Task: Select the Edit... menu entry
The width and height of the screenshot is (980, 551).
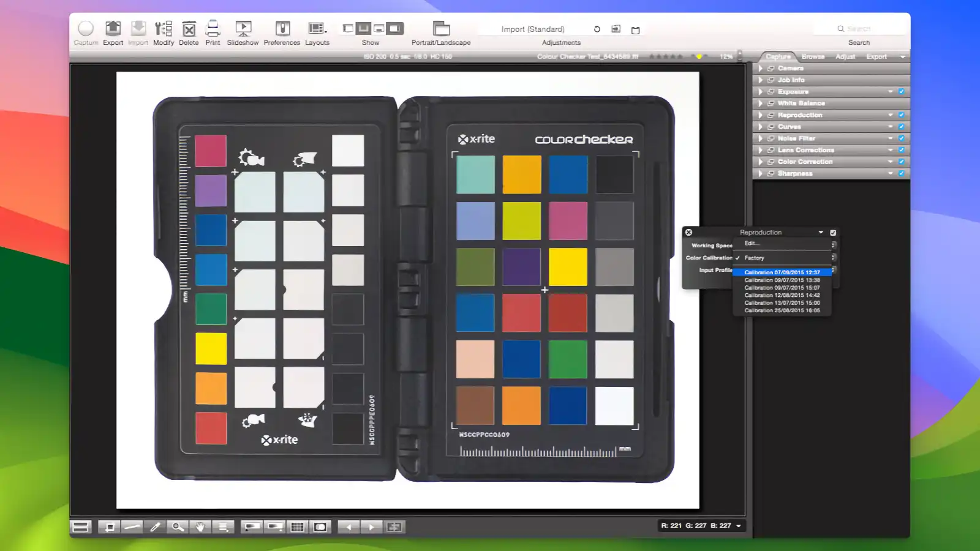Action: 752,244
